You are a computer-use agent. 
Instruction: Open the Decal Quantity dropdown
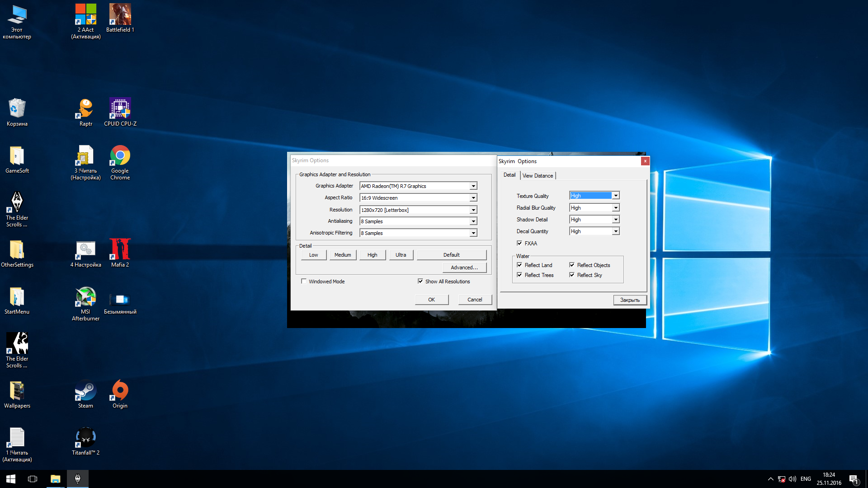[594, 231]
